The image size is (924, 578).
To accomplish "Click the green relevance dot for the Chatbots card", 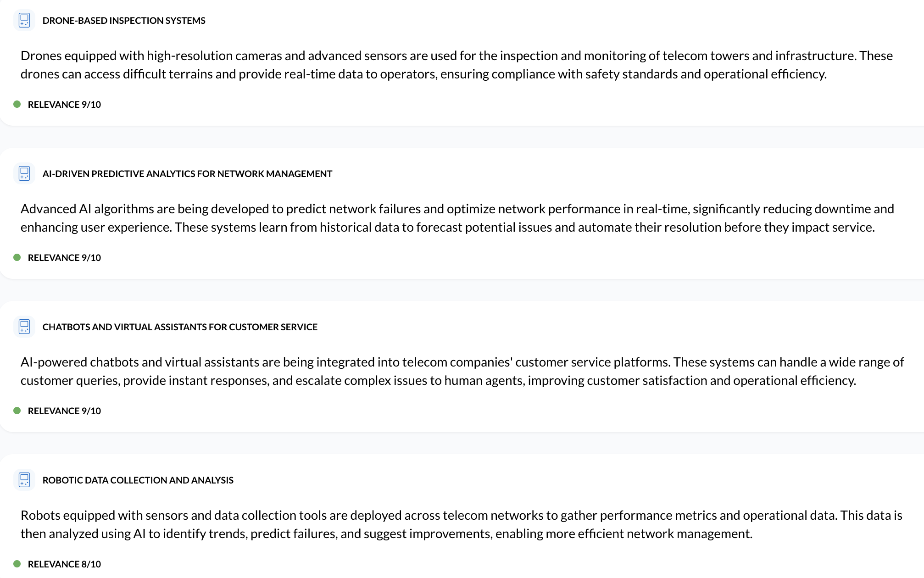I will click(x=17, y=411).
